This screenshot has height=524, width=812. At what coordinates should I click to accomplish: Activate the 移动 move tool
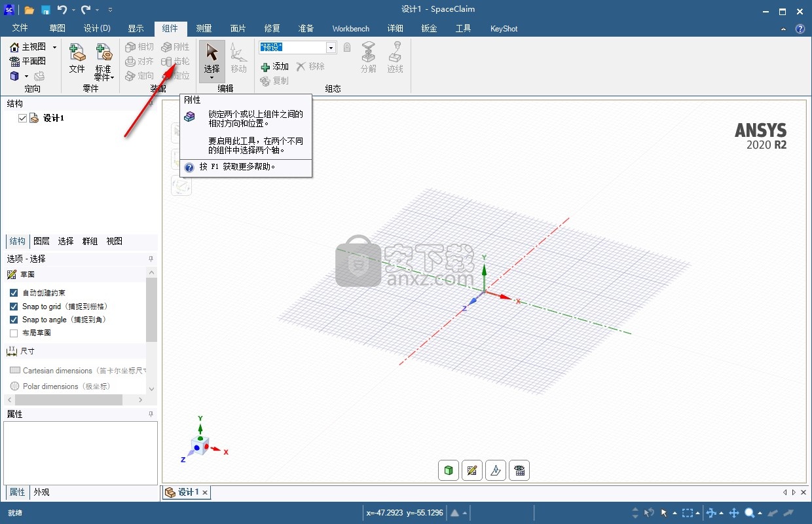pyautogui.click(x=238, y=58)
